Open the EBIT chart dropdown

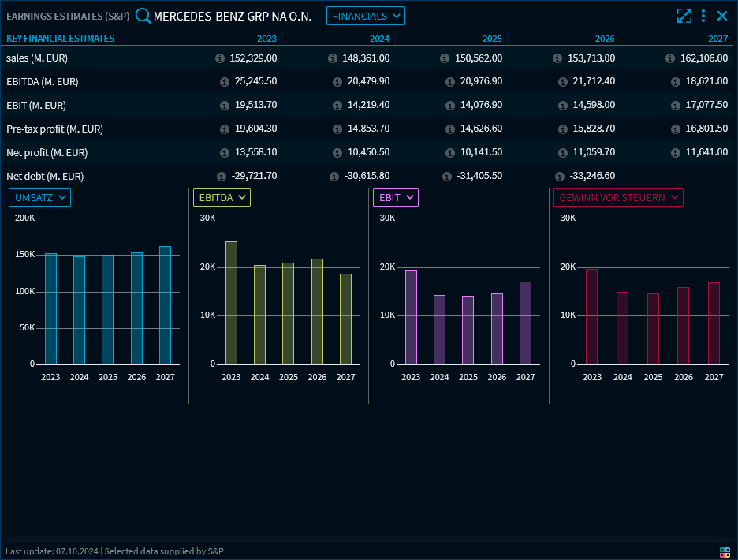coord(396,197)
